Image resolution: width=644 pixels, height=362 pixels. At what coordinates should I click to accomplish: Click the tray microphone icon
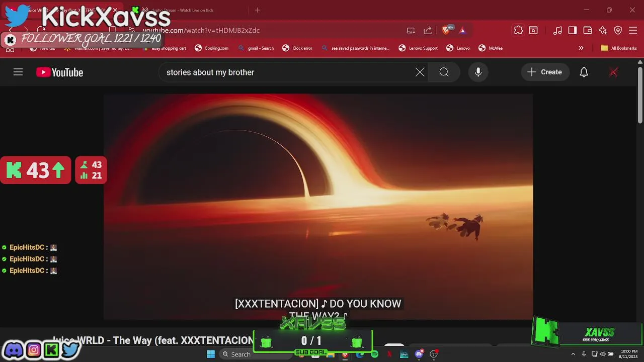[584, 354]
